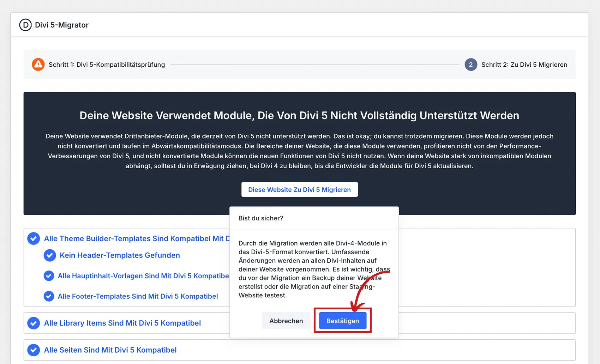
Task: Click checkmark beside Alle Footer-Templates entry
Action: coord(49,296)
